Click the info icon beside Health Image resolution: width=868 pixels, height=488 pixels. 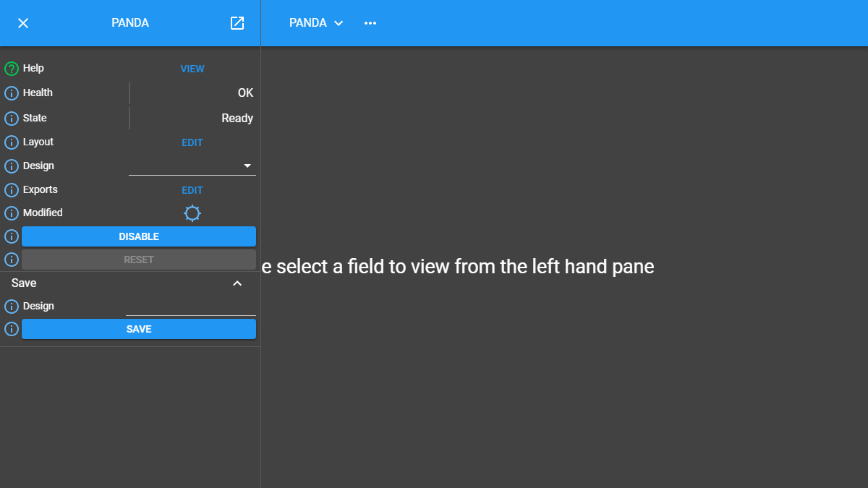(x=12, y=93)
